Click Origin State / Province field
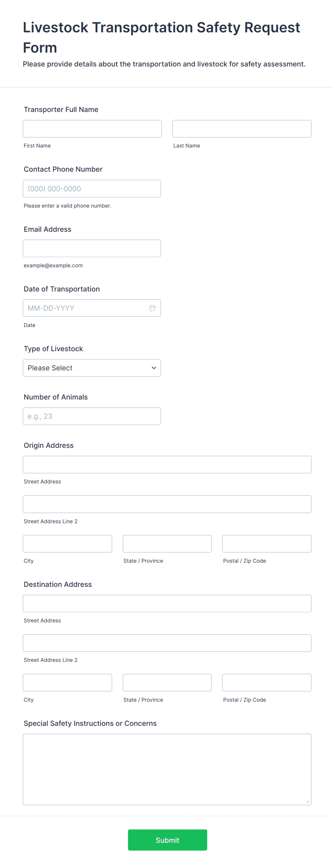The width and height of the screenshot is (331, 868). coord(167,544)
